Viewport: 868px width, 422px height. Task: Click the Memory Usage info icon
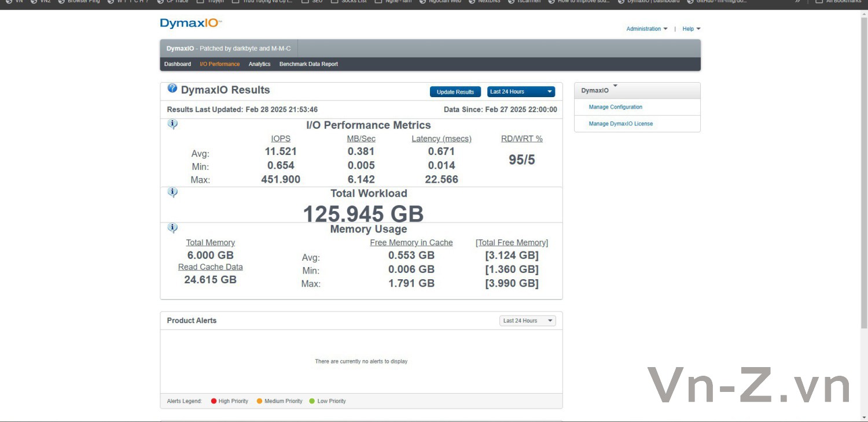tap(172, 228)
